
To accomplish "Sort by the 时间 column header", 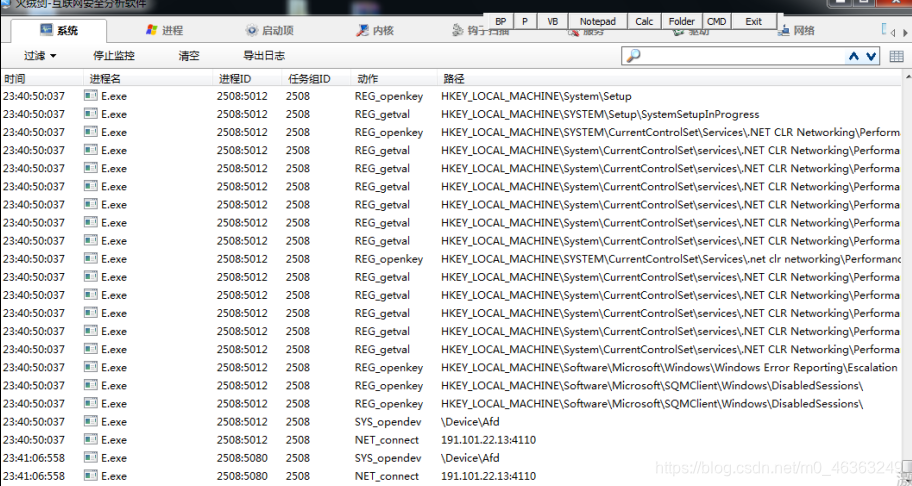I will (43, 78).
